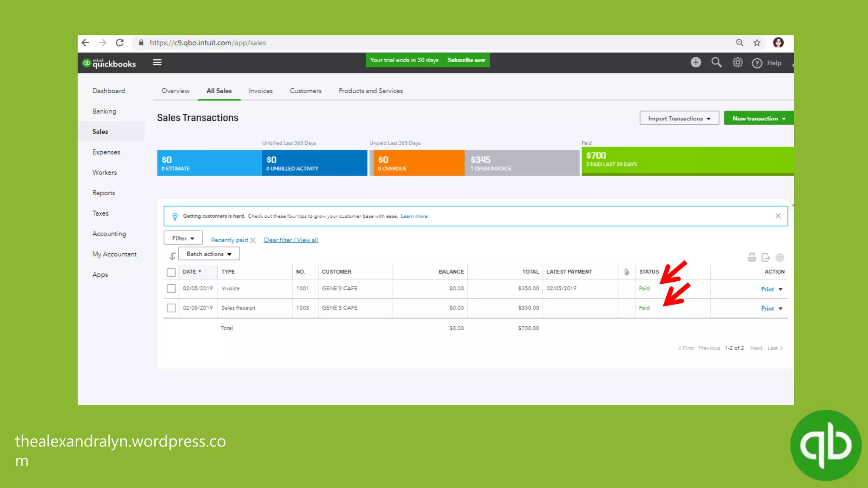The width and height of the screenshot is (868, 488).
Task: Click the Create plus icon in header
Action: (x=696, y=63)
